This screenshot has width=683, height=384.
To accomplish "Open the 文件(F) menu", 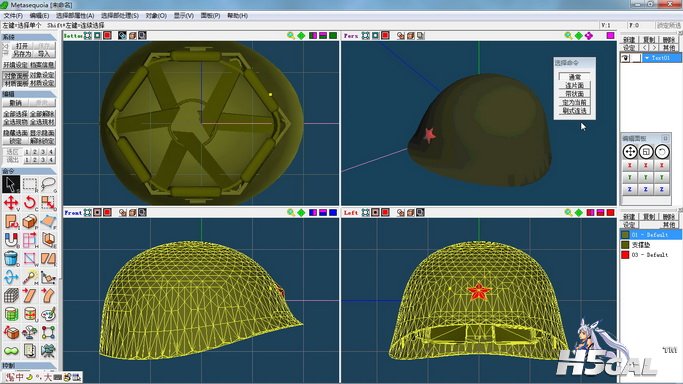I will point(13,16).
